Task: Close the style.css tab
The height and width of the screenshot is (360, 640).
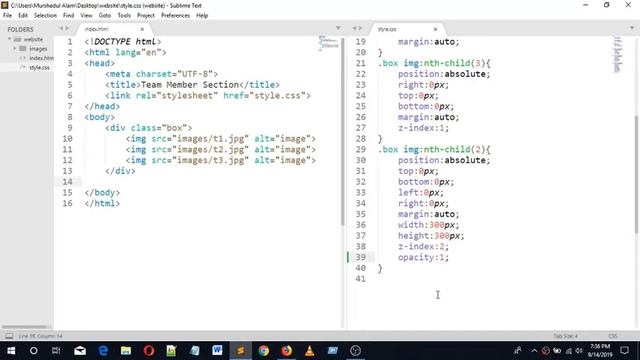Action: (435, 29)
